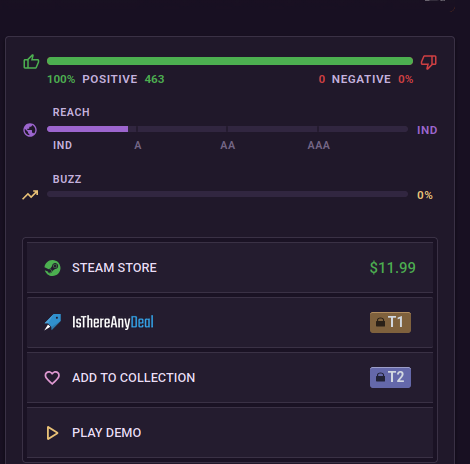Open the IsThereAnyDeal link

pos(230,323)
